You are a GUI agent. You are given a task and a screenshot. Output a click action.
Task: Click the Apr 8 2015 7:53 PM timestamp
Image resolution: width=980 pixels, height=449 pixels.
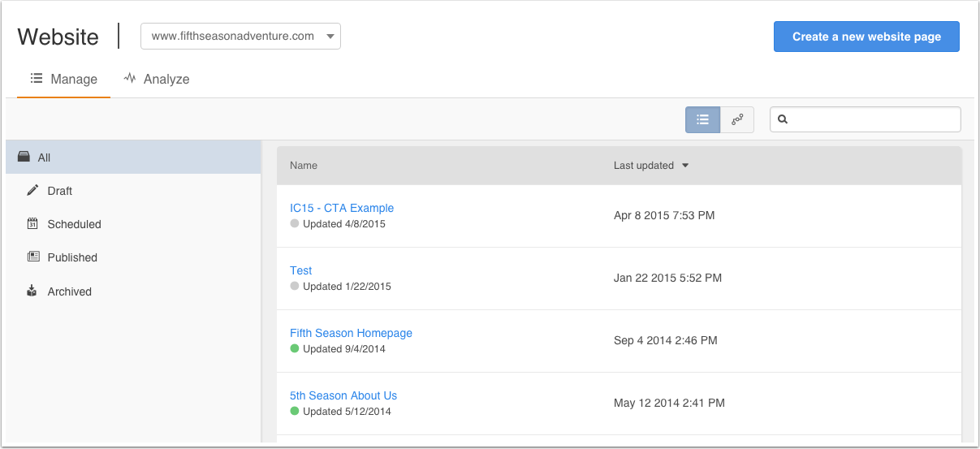tap(664, 215)
